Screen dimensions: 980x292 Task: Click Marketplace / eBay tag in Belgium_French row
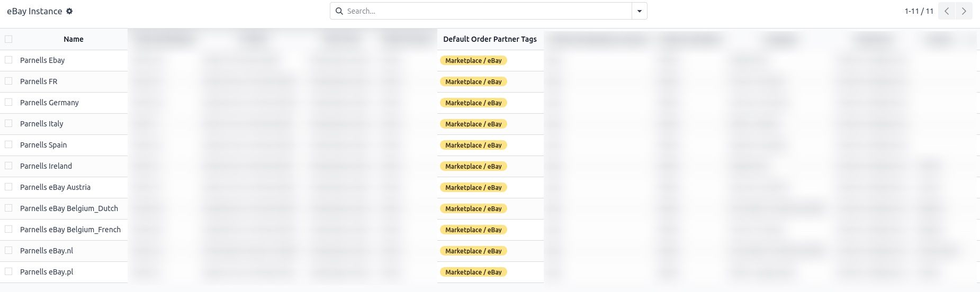point(473,230)
